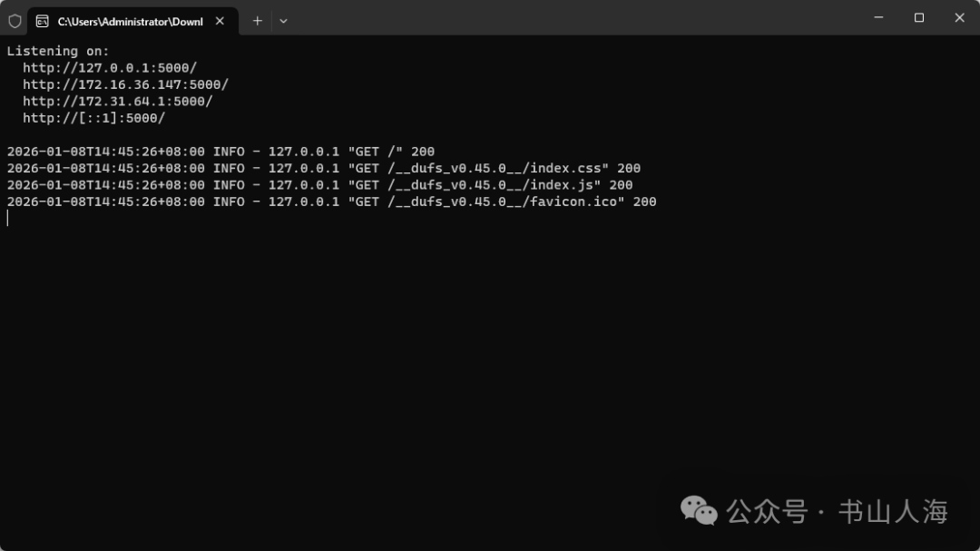The width and height of the screenshot is (980, 551).
Task: Click the administrator shield icon in title bar
Action: pos(15,20)
